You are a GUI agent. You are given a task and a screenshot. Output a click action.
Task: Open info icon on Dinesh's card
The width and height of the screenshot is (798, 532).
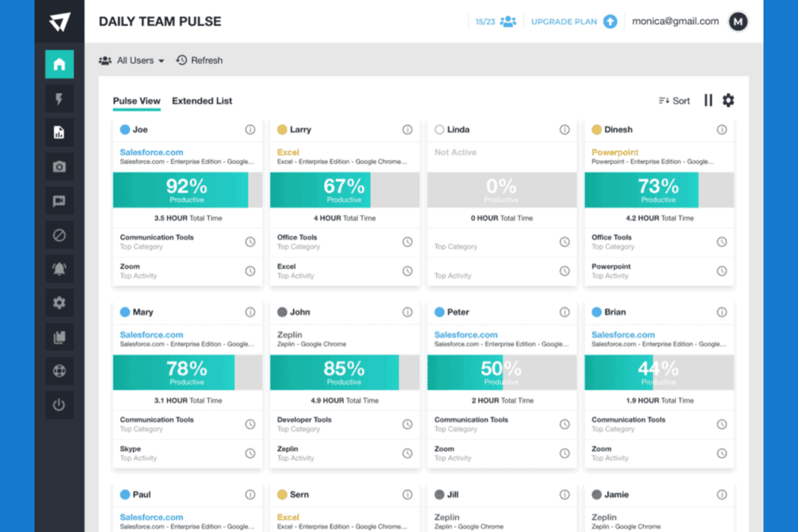click(722, 129)
